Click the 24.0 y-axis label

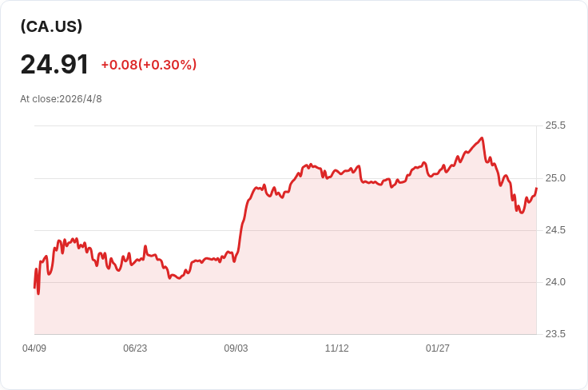[x=555, y=282]
